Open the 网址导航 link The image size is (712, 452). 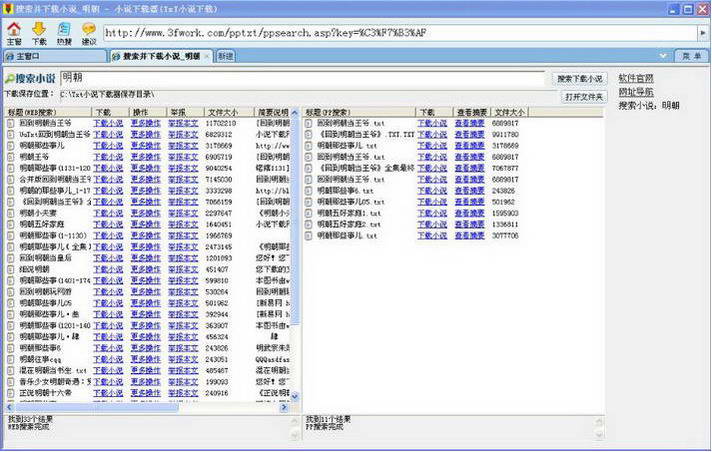pyautogui.click(x=636, y=92)
